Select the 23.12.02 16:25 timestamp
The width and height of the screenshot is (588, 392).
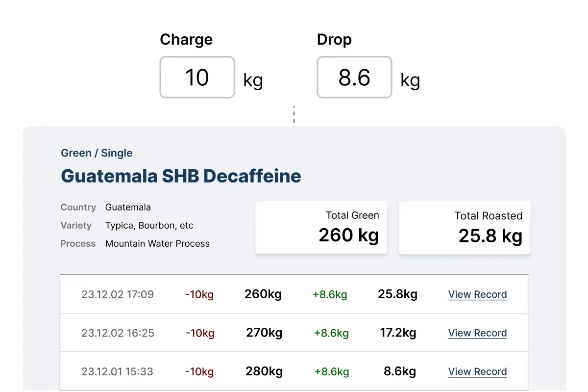coord(118,333)
